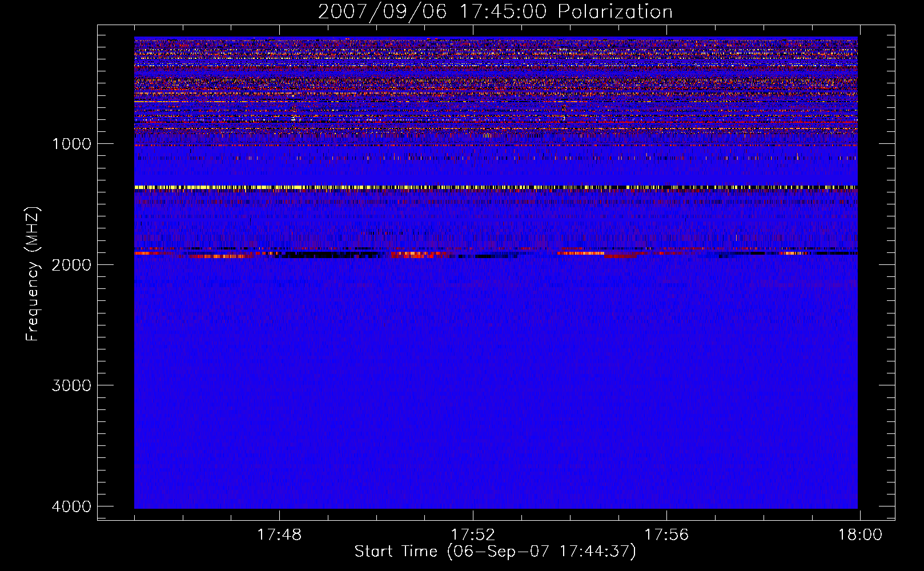
Task: Click the 4000 frequency tick label
Action: pyautogui.click(x=71, y=506)
